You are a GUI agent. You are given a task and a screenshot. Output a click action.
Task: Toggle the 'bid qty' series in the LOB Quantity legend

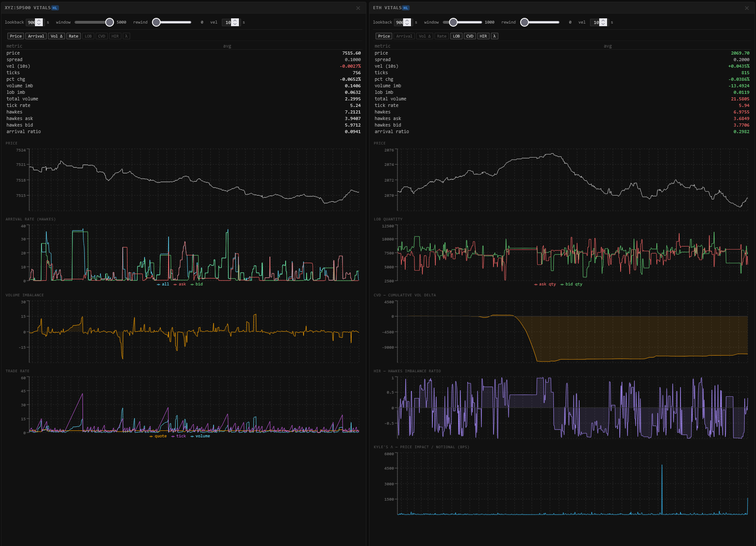(571, 284)
